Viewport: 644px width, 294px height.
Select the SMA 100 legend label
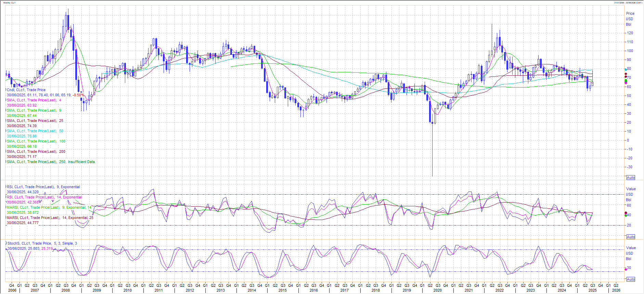pos(36,141)
